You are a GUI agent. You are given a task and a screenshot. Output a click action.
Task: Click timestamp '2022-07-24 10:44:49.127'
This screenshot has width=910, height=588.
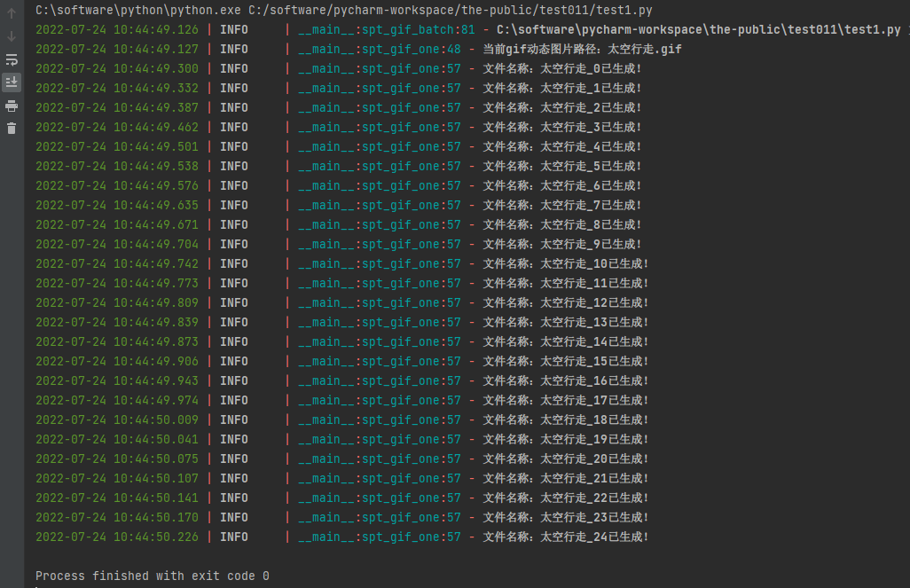[117, 50]
